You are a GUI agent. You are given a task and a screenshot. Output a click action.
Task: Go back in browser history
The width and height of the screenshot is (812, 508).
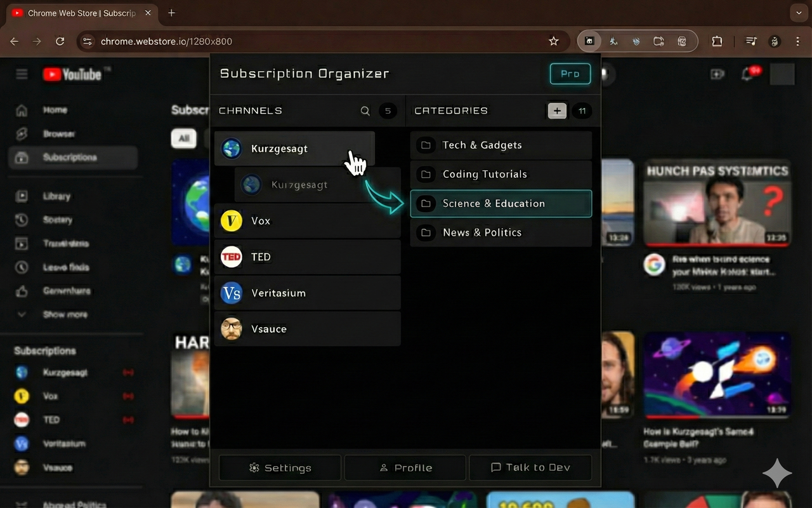(14, 41)
